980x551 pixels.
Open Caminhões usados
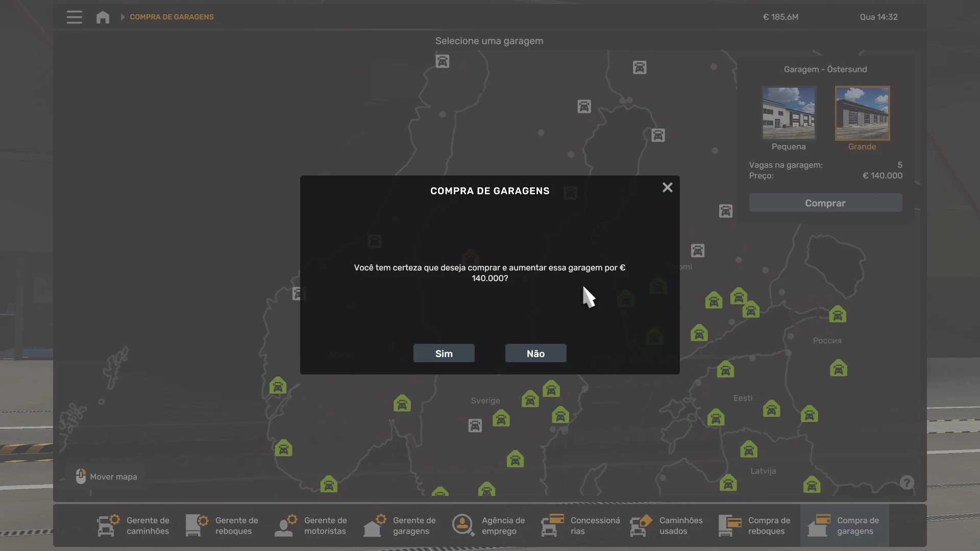coord(667,525)
